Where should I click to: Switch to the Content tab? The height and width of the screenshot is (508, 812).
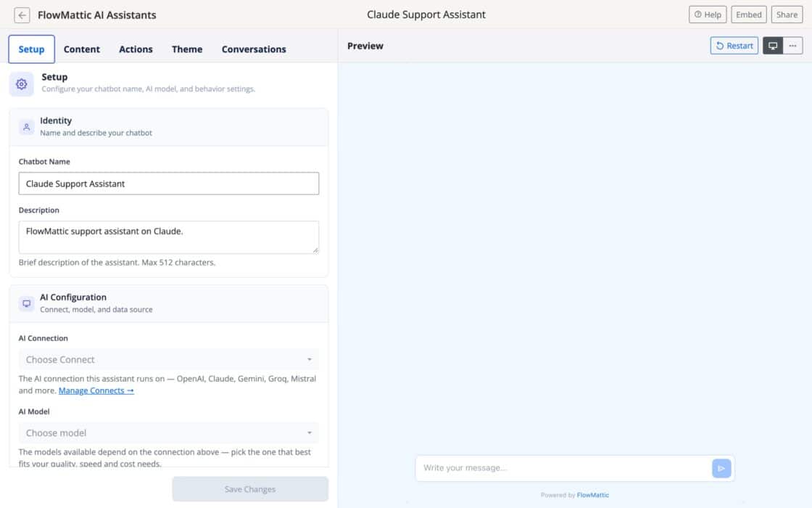[82, 49]
